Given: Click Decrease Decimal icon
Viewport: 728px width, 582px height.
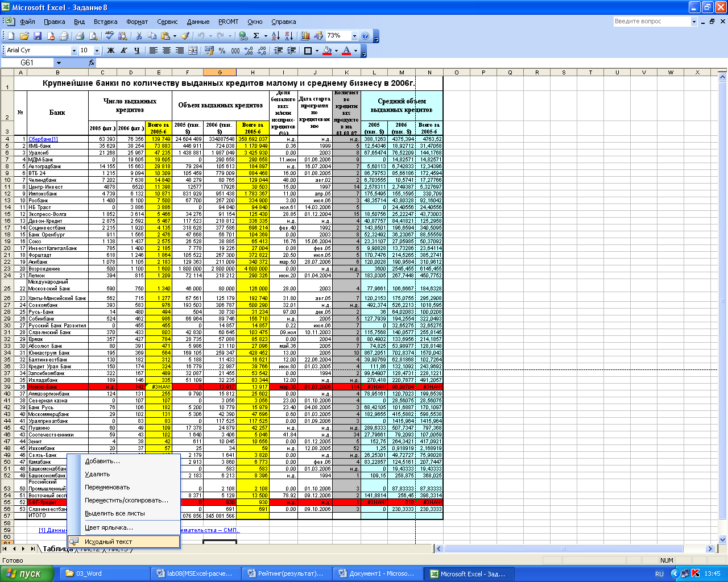Looking at the screenshot, I should [x=262, y=51].
